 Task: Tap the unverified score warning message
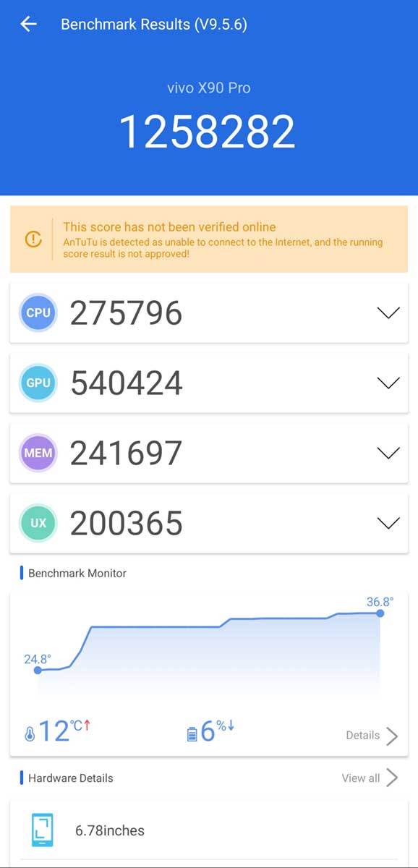coord(217,239)
